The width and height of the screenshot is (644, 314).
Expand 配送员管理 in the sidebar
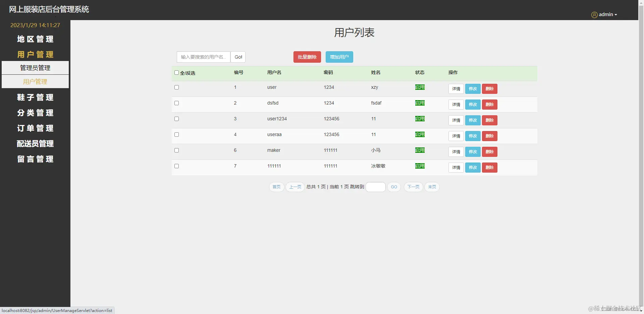tap(35, 144)
